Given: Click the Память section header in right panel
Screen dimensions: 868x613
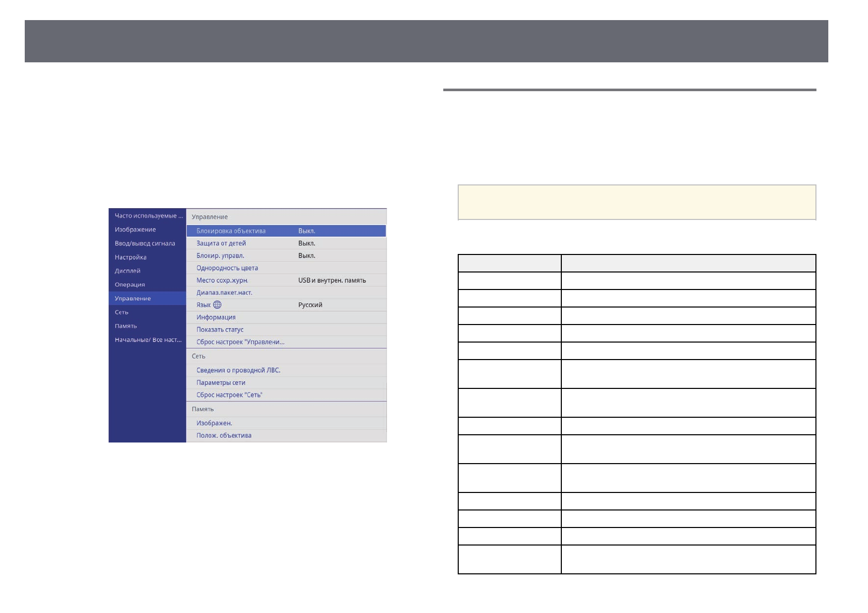Looking at the screenshot, I should pos(203,409).
